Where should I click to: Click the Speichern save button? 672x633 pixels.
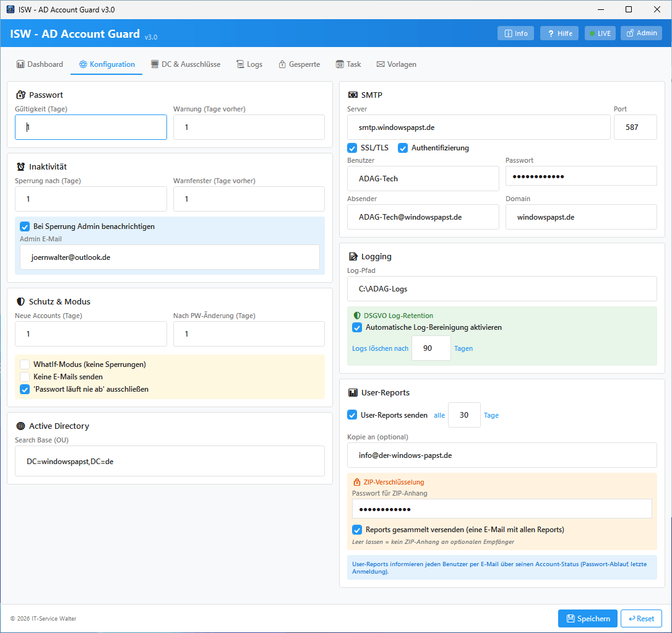tap(587, 619)
